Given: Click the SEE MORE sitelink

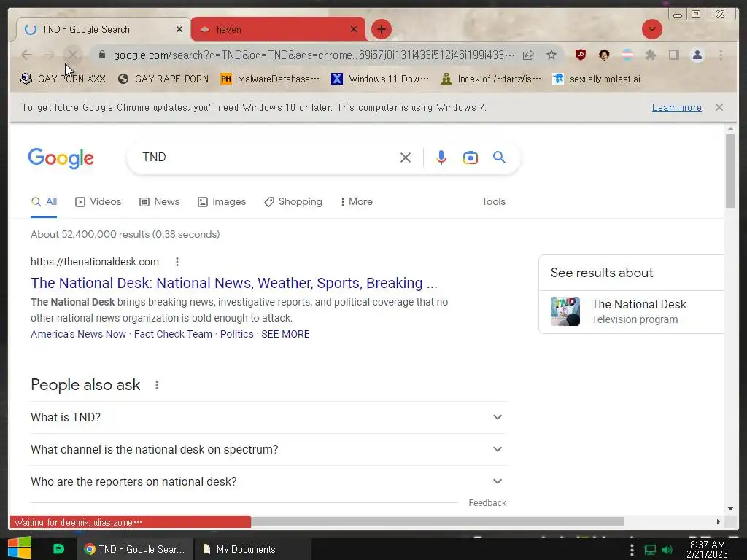Looking at the screenshot, I should click(x=285, y=334).
